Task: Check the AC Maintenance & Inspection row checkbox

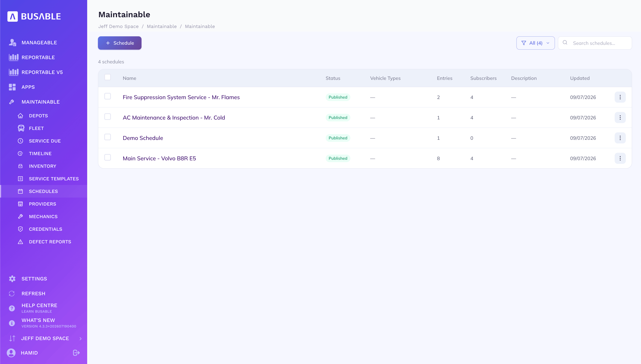Action: [108, 117]
